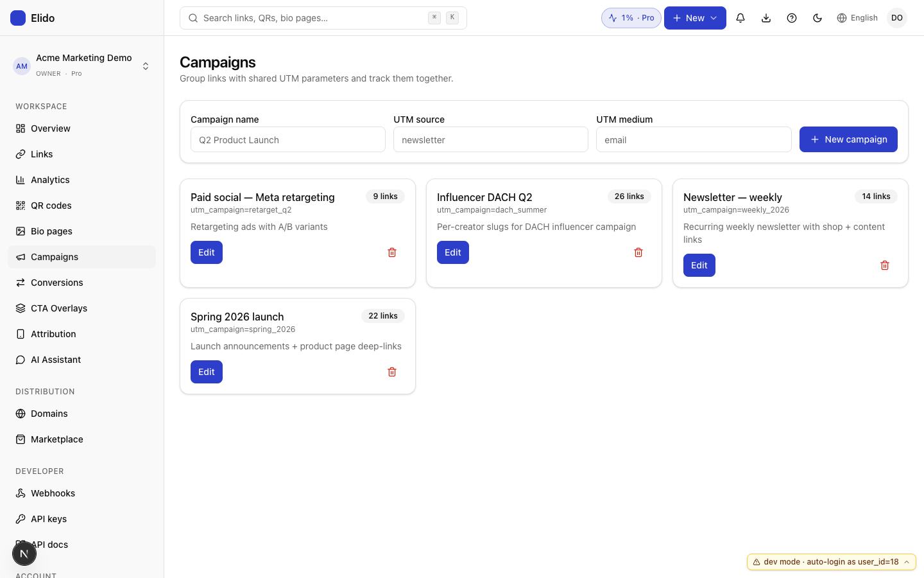Open API keys in sidebar

point(82,519)
